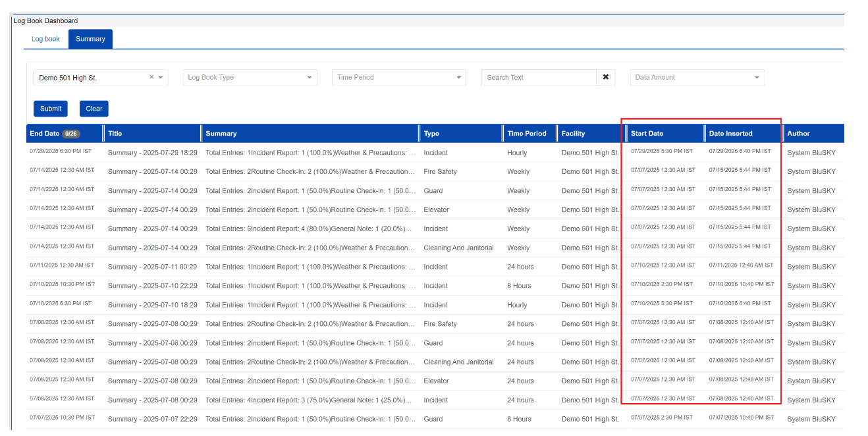This screenshot has height=436, width=868.
Task: Focus the Search Text input field
Action: pyautogui.click(x=538, y=78)
